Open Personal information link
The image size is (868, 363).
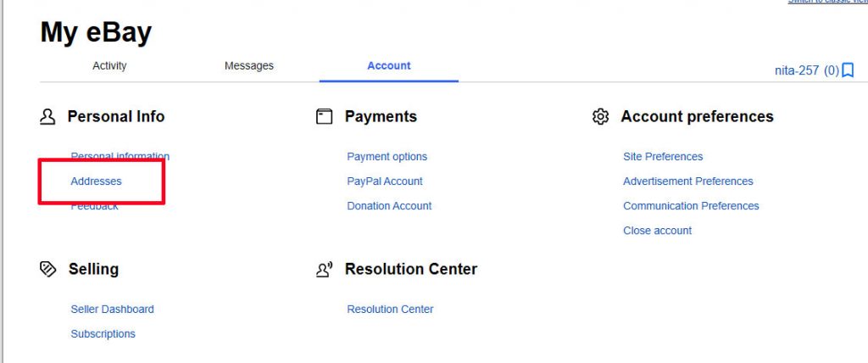click(120, 156)
